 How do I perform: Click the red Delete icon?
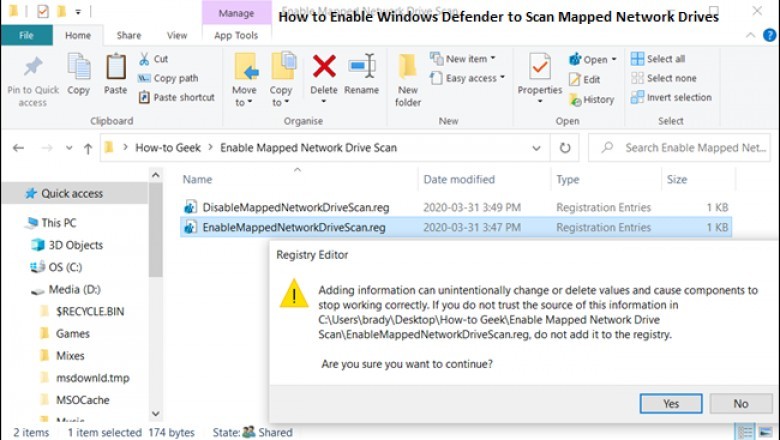pos(324,67)
